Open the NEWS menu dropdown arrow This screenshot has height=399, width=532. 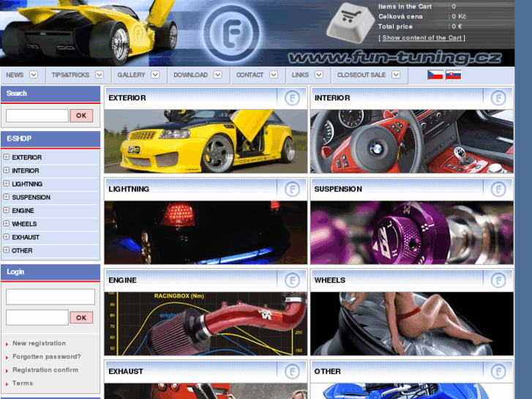pyautogui.click(x=34, y=75)
